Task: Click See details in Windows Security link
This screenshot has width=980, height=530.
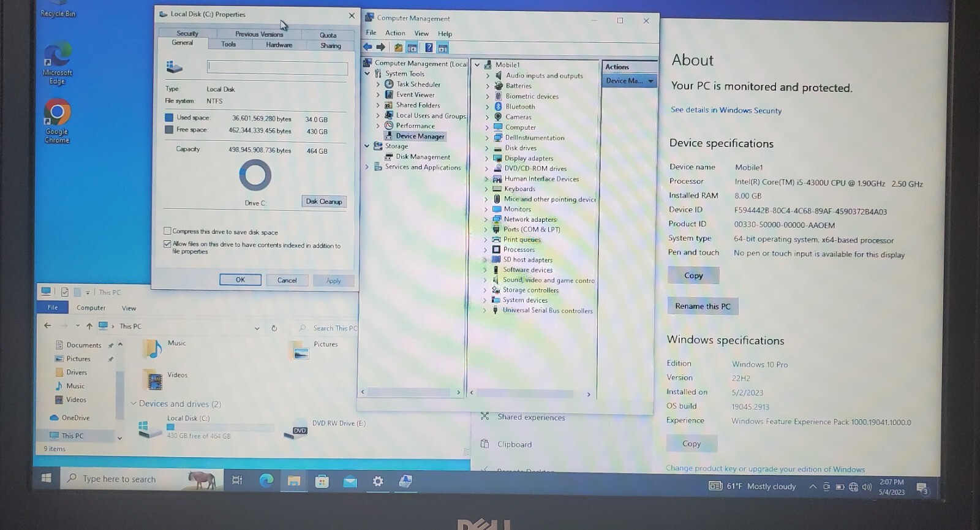Action: (726, 110)
